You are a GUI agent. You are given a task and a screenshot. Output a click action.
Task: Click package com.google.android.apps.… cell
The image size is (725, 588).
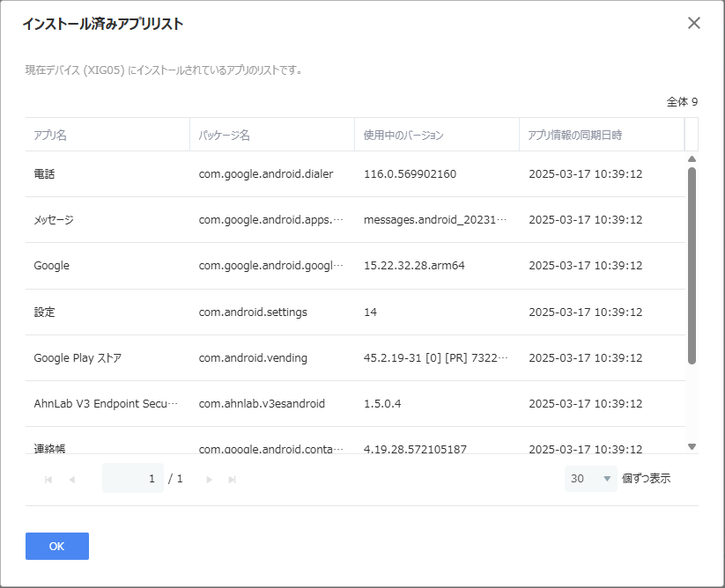[x=271, y=220]
